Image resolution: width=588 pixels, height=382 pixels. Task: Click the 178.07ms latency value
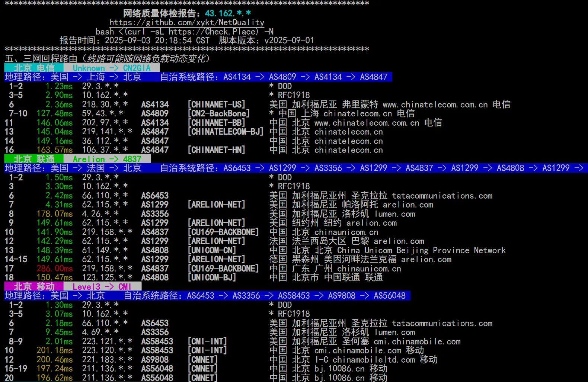55,214
